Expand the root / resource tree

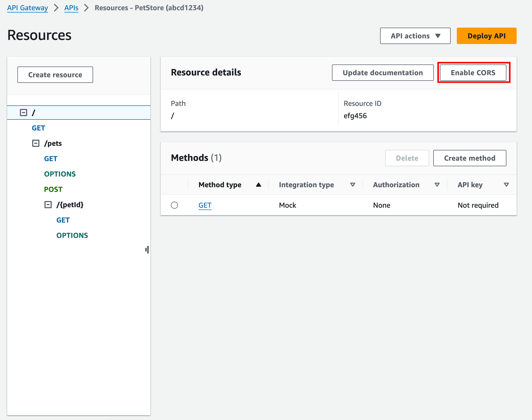(x=24, y=112)
